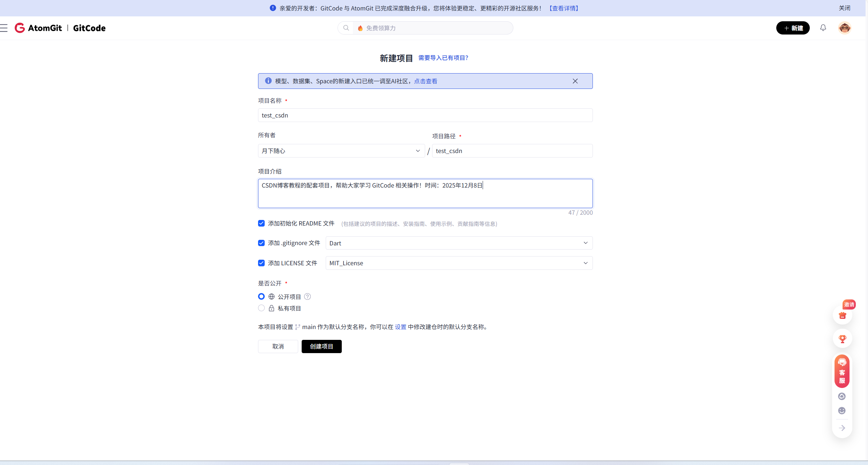Select the 私有项目 radio button
Viewport: 868px width, 465px height.
pos(261,308)
